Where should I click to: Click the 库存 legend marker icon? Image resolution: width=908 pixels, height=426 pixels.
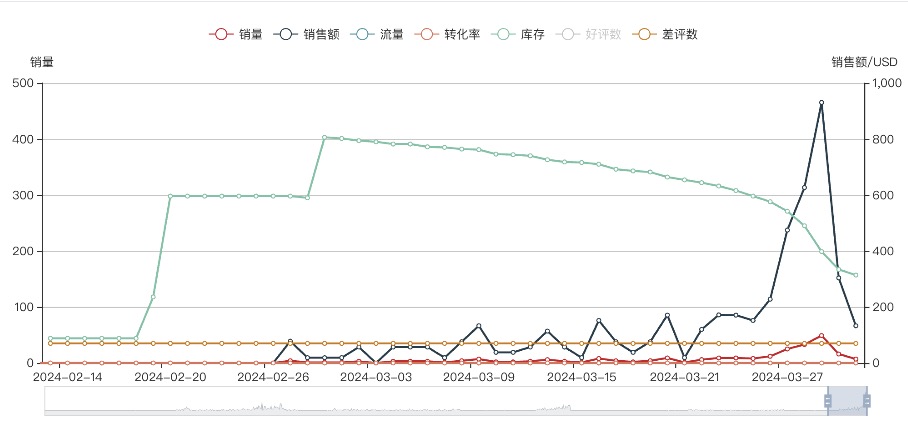coord(506,34)
